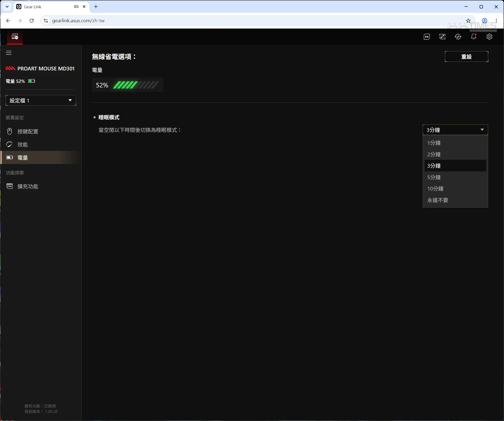Open the macro (M) icon in the top bar
Viewport: 504px width, 421px height.
(426, 37)
